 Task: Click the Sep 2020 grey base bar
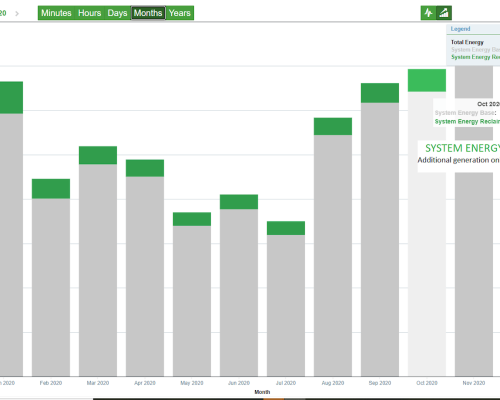coord(380,239)
